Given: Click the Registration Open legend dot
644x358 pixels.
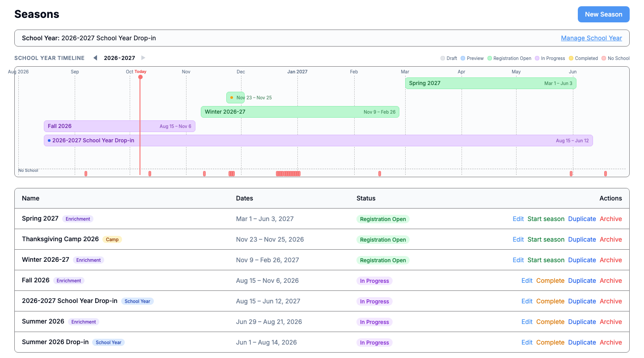Looking at the screenshot, I should (x=490, y=58).
